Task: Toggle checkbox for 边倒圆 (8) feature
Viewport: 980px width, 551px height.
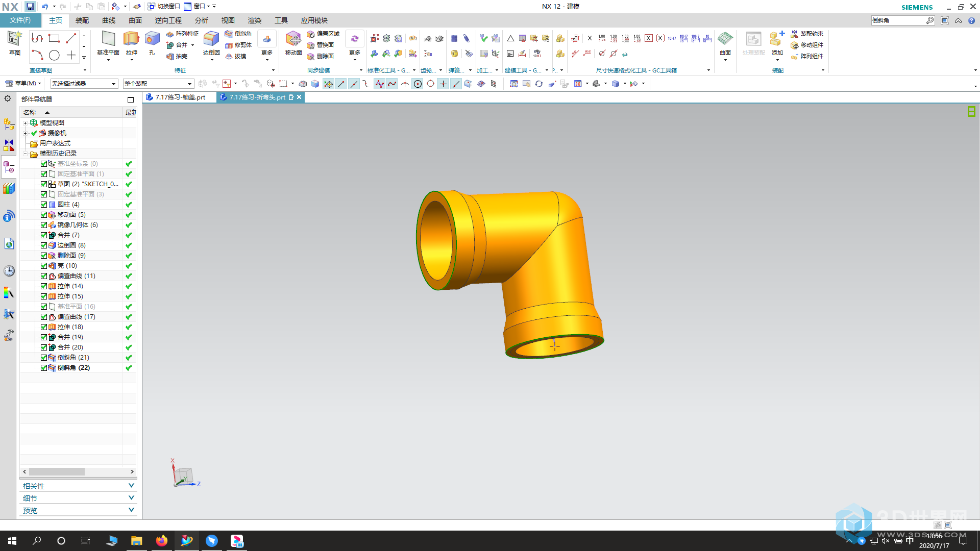Action: click(44, 245)
